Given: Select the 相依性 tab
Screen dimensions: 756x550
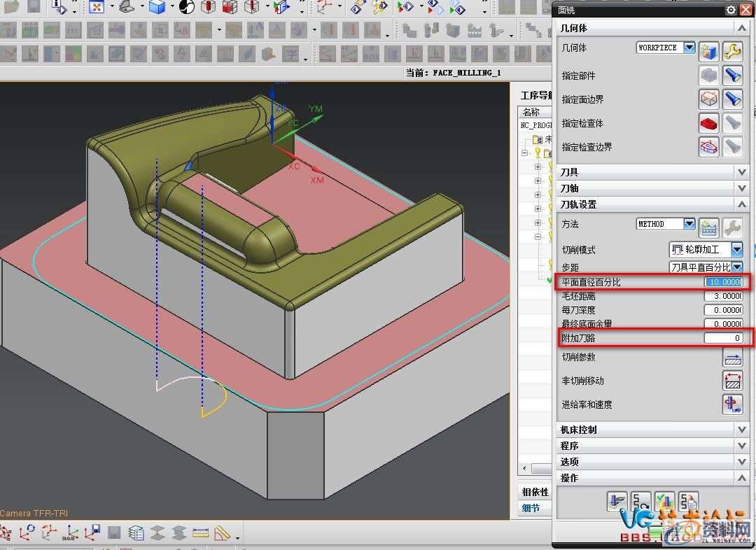Looking at the screenshot, I should tap(535, 492).
